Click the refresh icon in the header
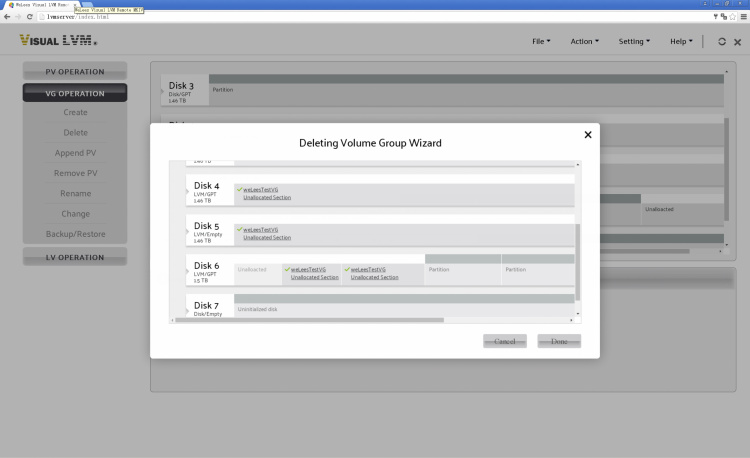750x458 pixels. pos(721,41)
